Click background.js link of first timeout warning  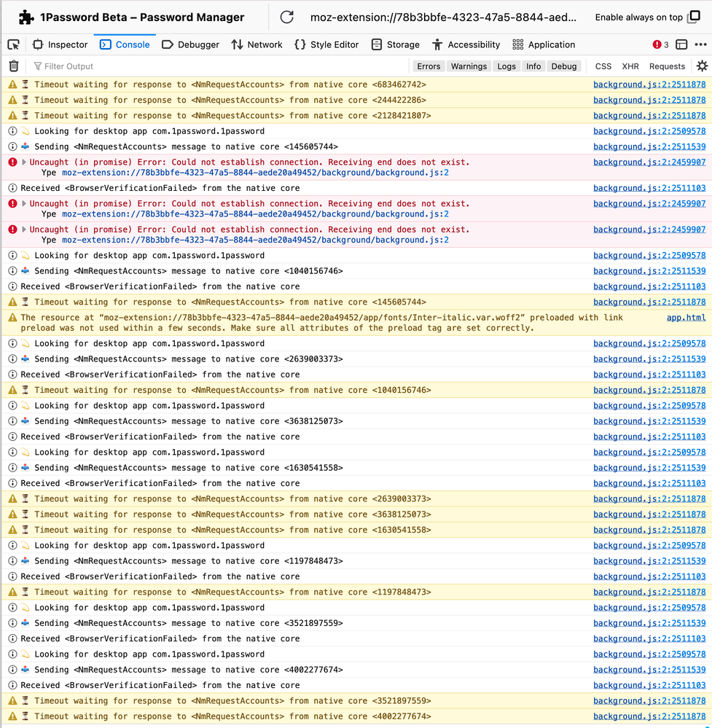[x=649, y=85]
